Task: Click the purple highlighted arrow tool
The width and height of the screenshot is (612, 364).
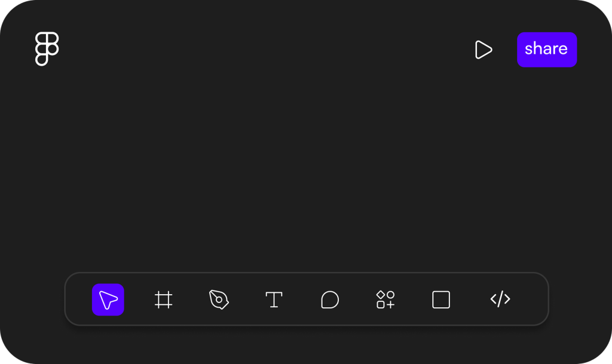Action: coord(108,299)
